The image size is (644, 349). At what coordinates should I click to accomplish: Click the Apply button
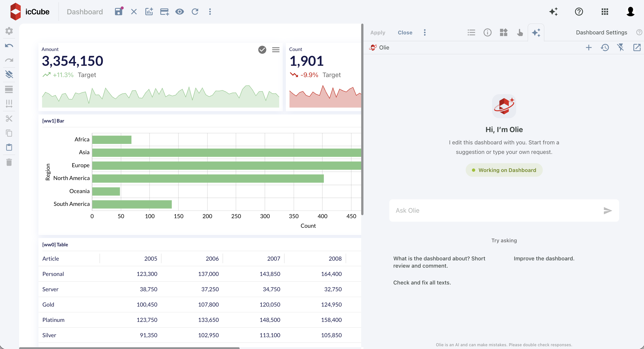tap(378, 33)
